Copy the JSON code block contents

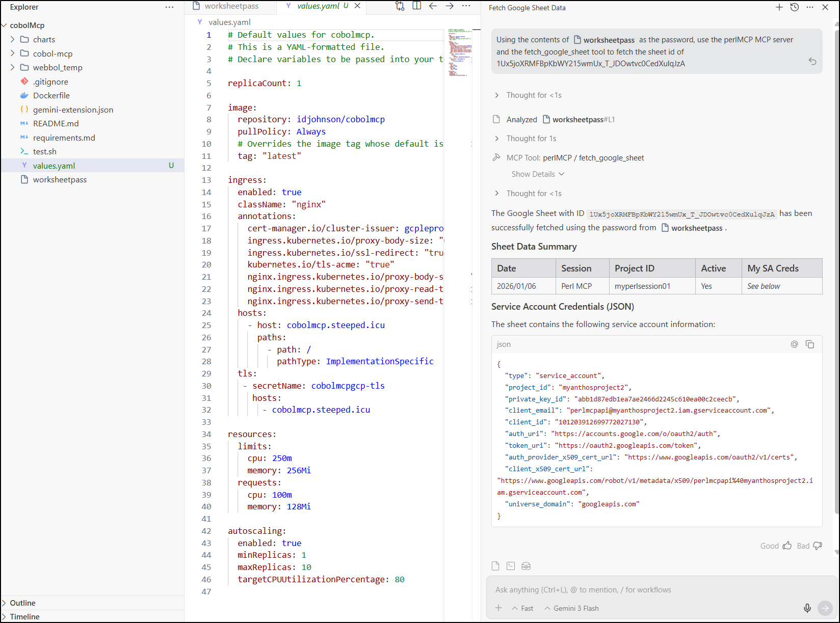pyautogui.click(x=809, y=344)
